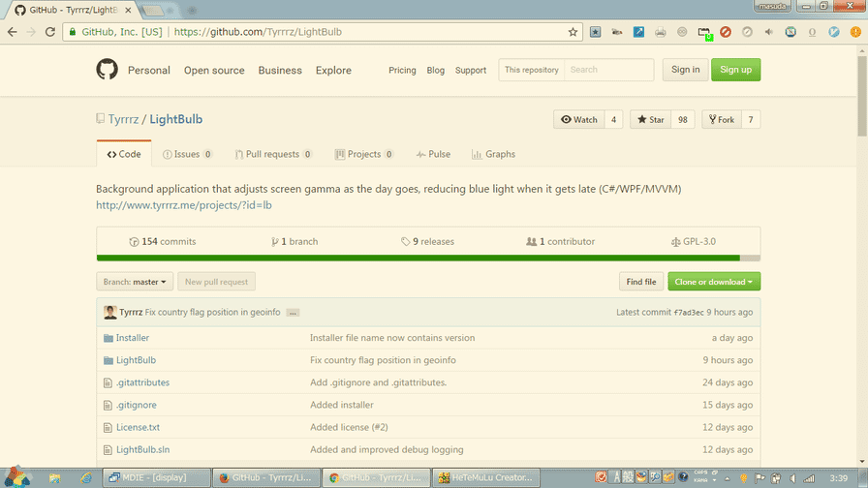Expand commit message ellipsis button

(x=293, y=313)
